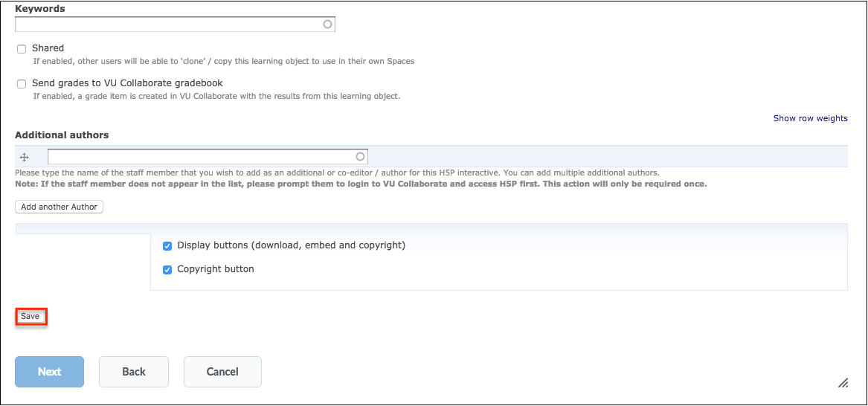Open the Show row weights link
The image size is (868, 406).
coord(811,118)
